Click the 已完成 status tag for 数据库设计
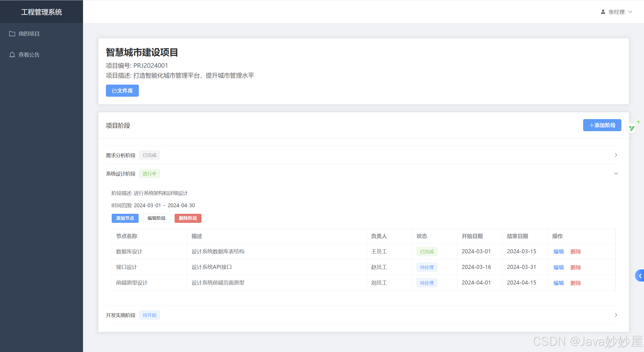644x352 pixels. 427,252
